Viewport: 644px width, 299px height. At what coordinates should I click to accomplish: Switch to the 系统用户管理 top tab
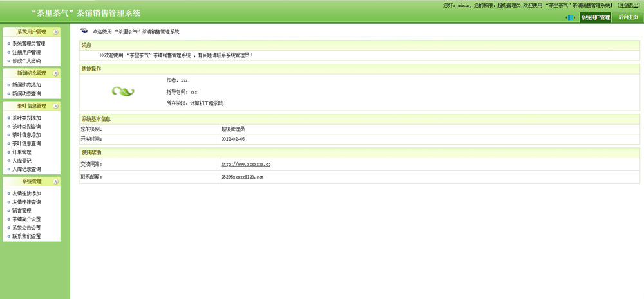595,17
